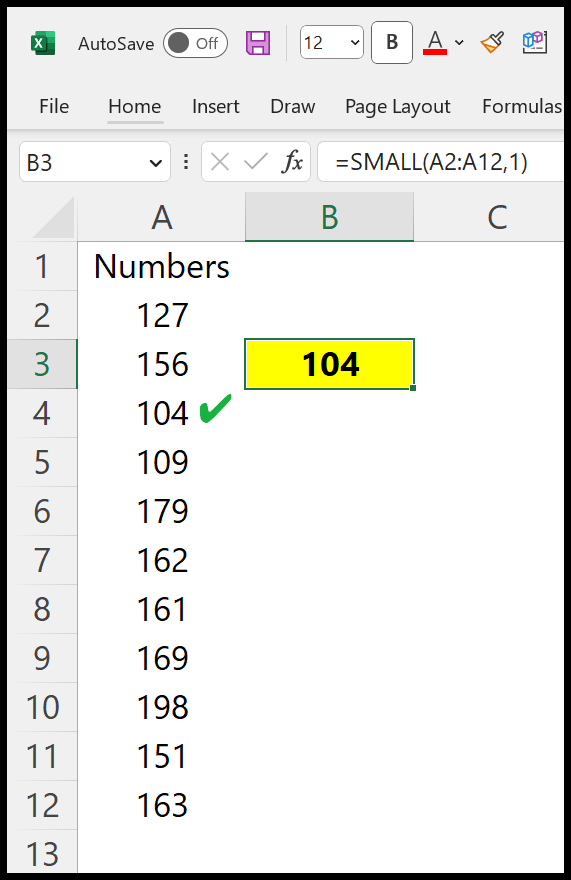Click the cell containing 161

[x=161, y=609]
